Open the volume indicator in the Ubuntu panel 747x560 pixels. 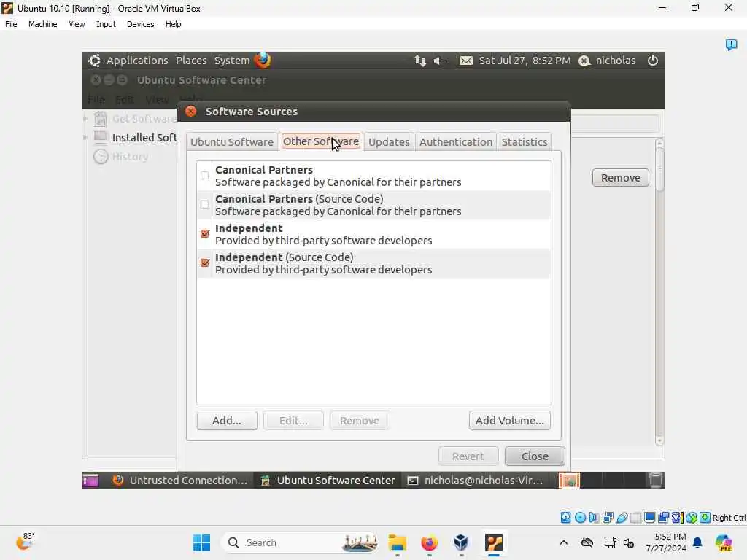point(441,61)
